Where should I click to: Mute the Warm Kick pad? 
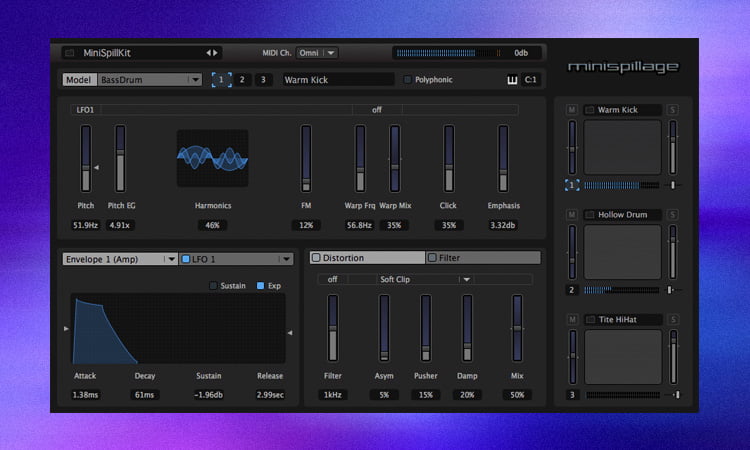click(572, 110)
